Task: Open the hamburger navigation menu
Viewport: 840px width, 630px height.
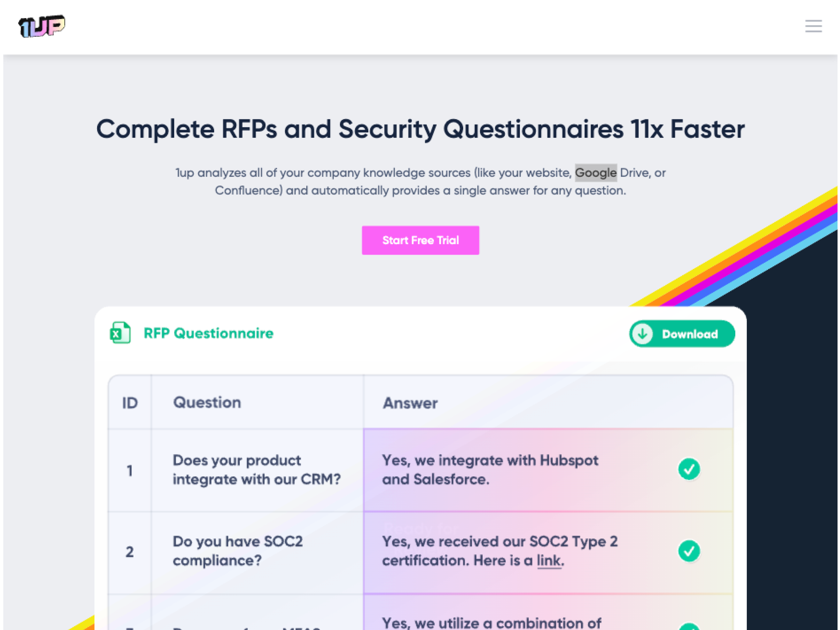Action: tap(813, 26)
